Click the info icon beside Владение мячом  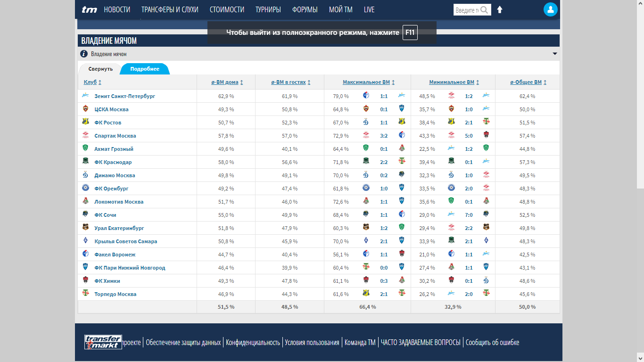pyautogui.click(x=84, y=54)
